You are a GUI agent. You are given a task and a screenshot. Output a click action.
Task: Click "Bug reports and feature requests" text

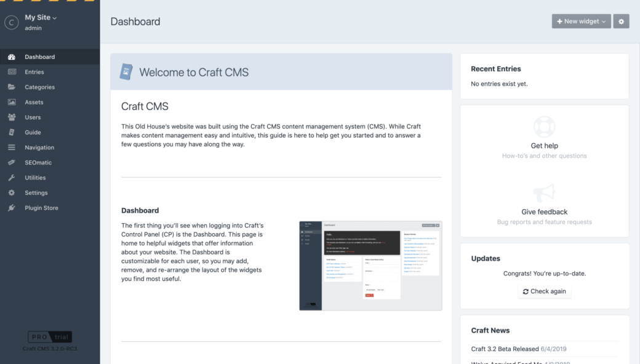[x=544, y=222]
